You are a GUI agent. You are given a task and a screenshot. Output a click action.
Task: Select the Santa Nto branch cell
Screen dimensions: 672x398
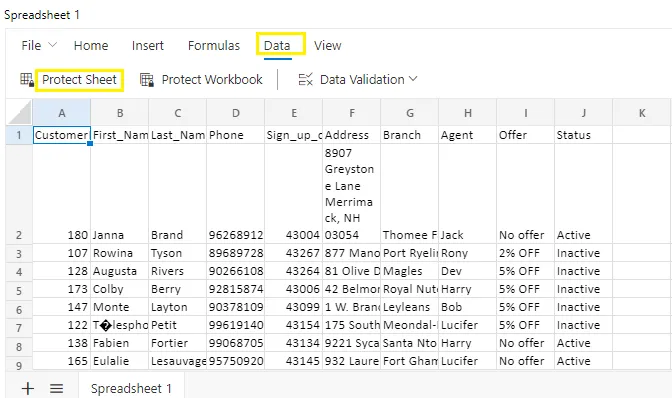coord(409,343)
